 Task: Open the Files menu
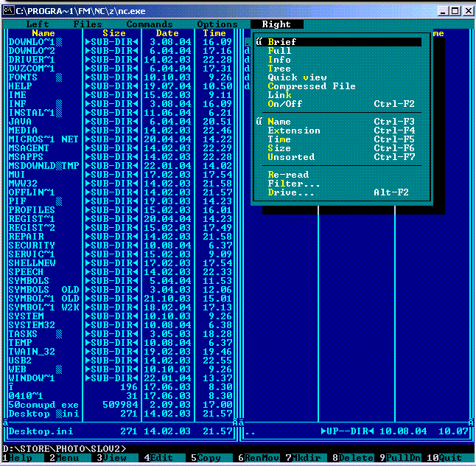[x=88, y=24]
